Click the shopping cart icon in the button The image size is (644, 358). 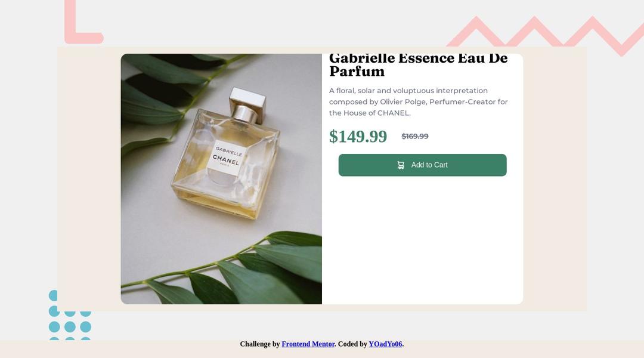click(401, 165)
